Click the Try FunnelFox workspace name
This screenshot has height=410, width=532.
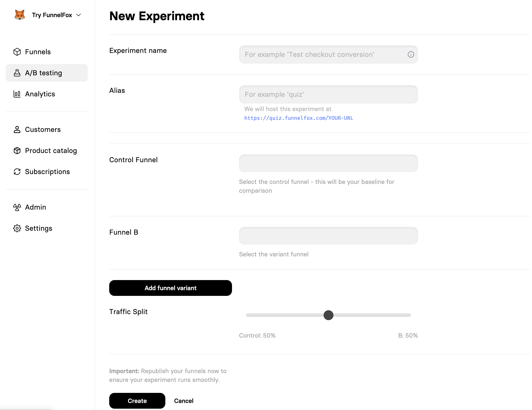coord(52,15)
